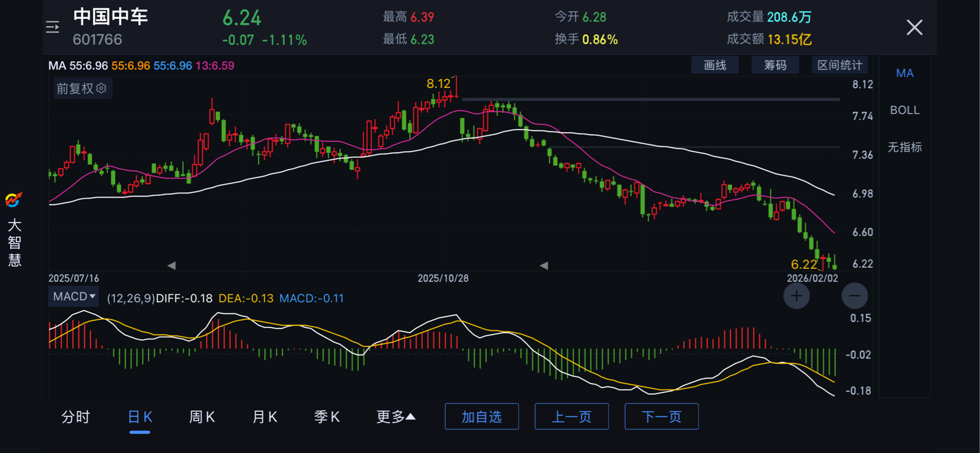This screenshot has height=453, width=980.
Task: Click the stock code 601766
Action: click(97, 40)
